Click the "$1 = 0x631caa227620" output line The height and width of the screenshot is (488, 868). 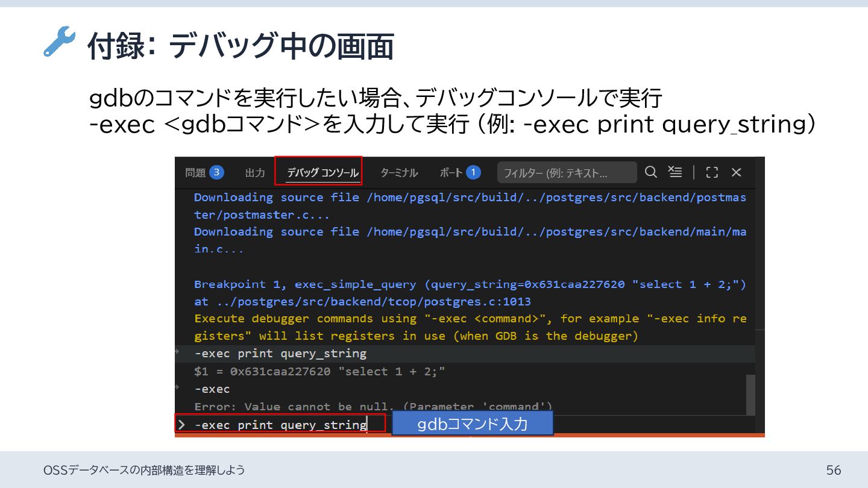pyautogui.click(x=319, y=371)
